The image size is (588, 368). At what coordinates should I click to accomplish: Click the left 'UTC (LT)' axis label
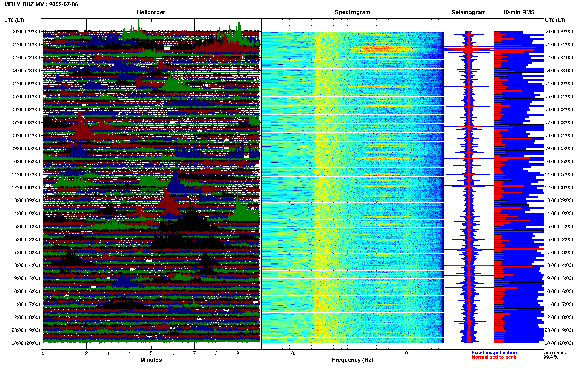(x=14, y=20)
